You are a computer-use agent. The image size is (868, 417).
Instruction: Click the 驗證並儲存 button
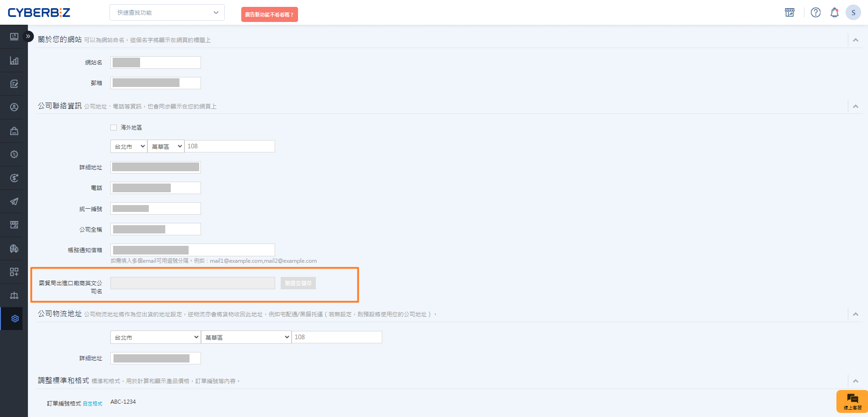click(298, 283)
